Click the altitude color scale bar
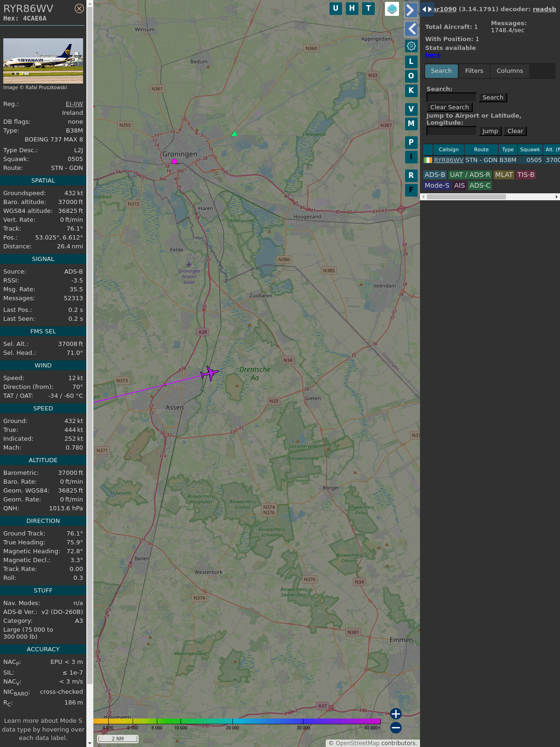560x747 pixels. point(237,721)
